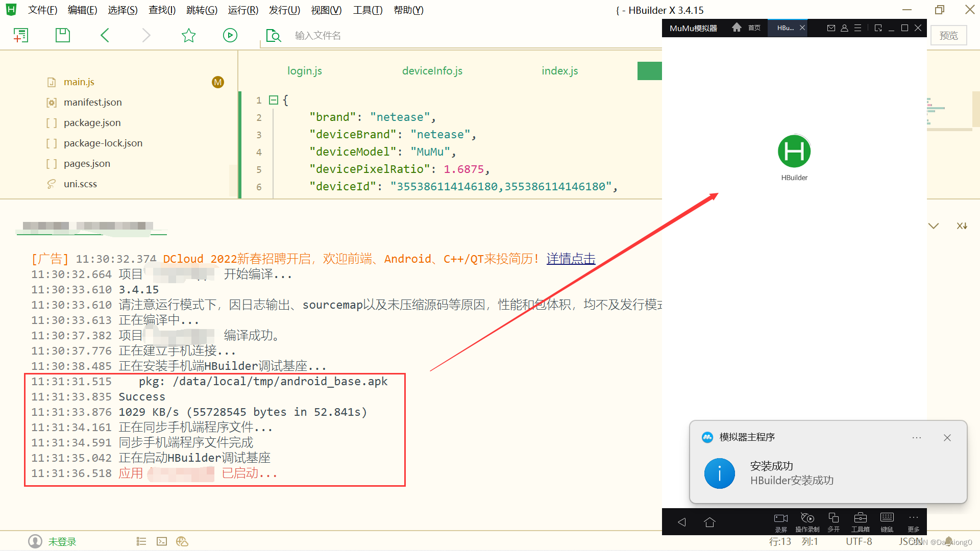The height and width of the screenshot is (551, 980).
Task: Open the notification three-dots options
Action: (x=917, y=438)
